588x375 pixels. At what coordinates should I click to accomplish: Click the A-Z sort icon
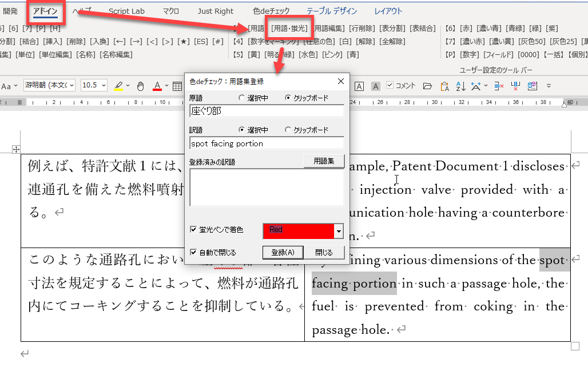459,86
